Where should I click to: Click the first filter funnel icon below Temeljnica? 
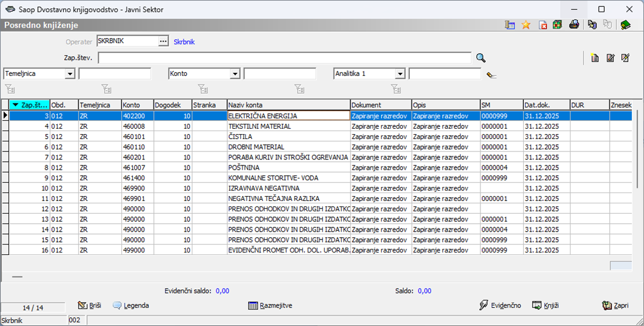(9, 89)
